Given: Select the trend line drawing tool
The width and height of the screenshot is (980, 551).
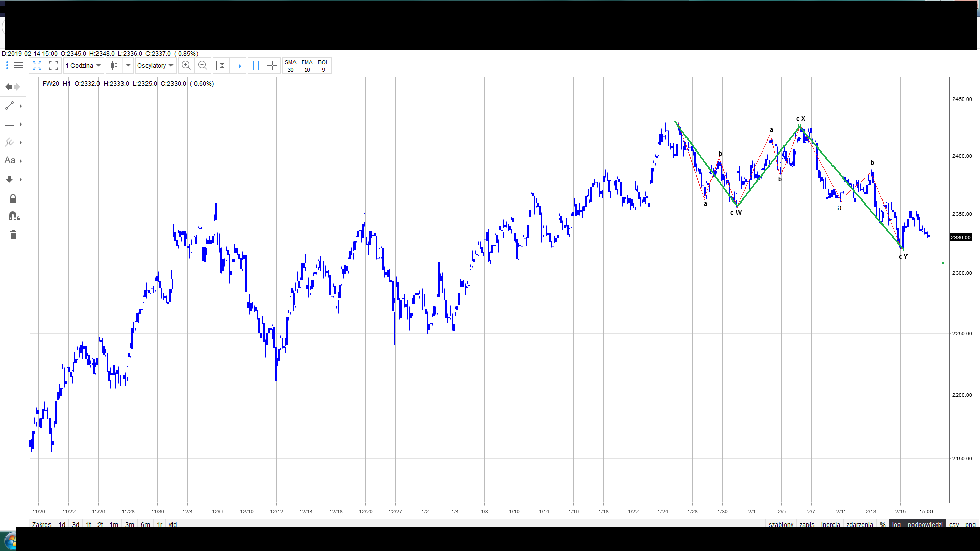Looking at the screenshot, I should coord(10,106).
